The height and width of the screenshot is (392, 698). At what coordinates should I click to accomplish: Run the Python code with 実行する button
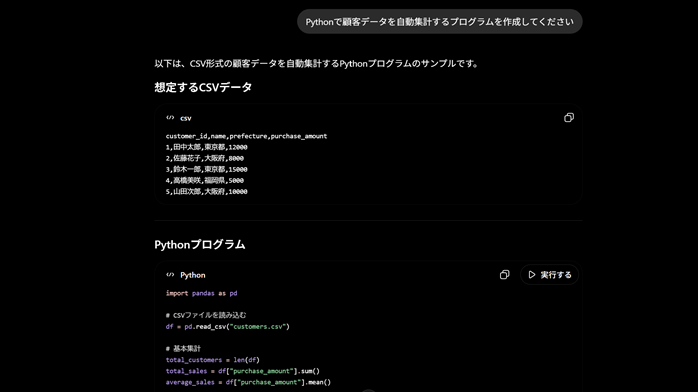coord(549,275)
